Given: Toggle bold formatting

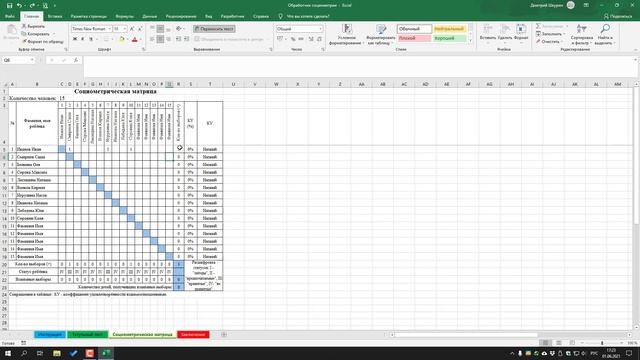Looking at the screenshot, I should [x=75, y=39].
